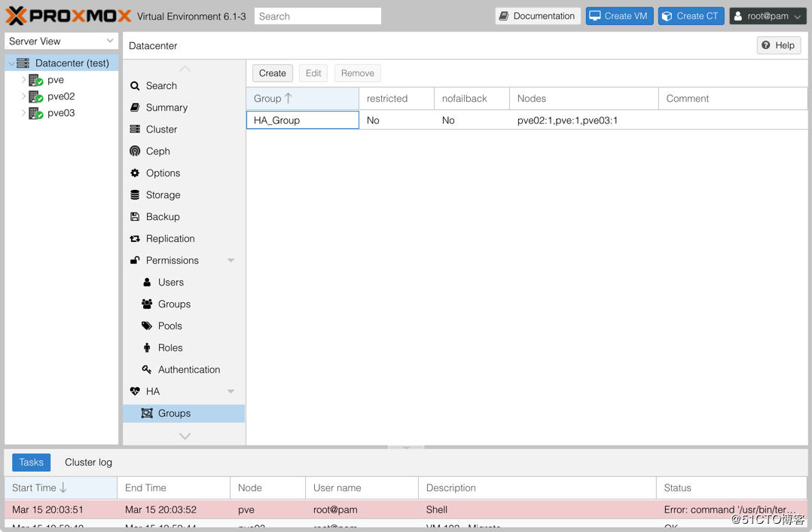
Task: Select HA Groups menu item
Action: tap(184, 414)
